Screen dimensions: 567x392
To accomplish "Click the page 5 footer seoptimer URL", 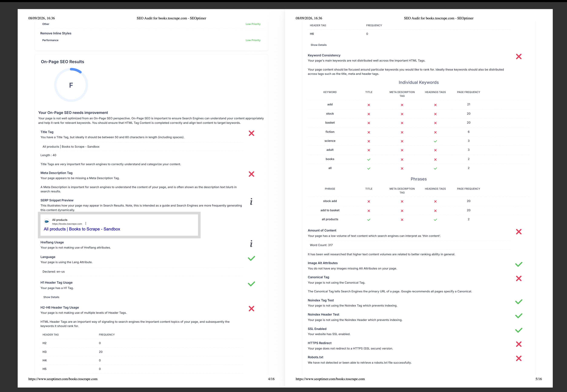I will pyautogui.click(x=330, y=379).
